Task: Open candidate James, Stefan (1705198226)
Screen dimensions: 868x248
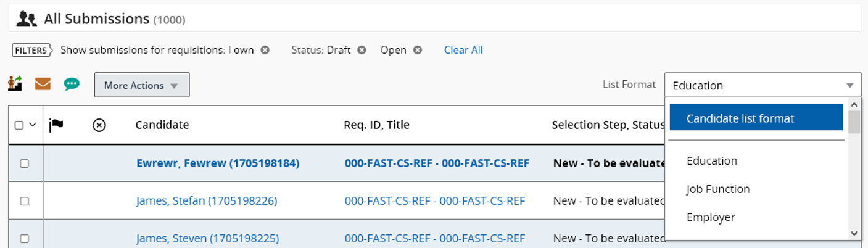Action: click(x=207, y=201)
